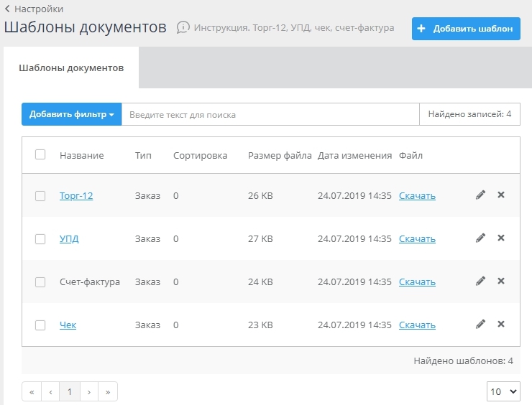
Task: Edit the УПД template via pencil icon
Action: [480, 238]
